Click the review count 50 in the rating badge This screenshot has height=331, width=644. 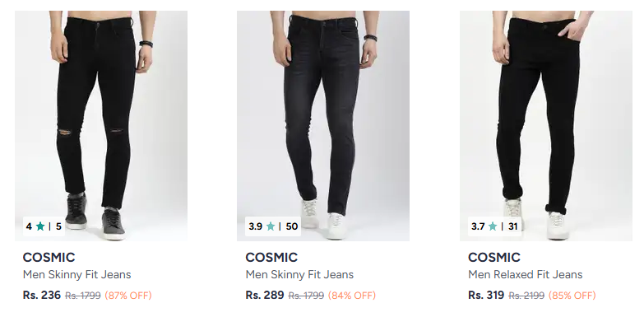(292, 226)
